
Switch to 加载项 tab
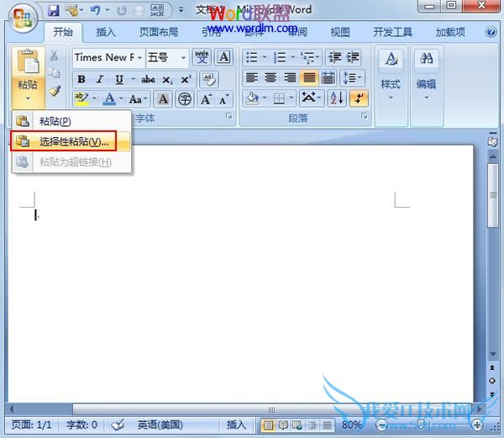pyautogui.click(x=450, y=32)
